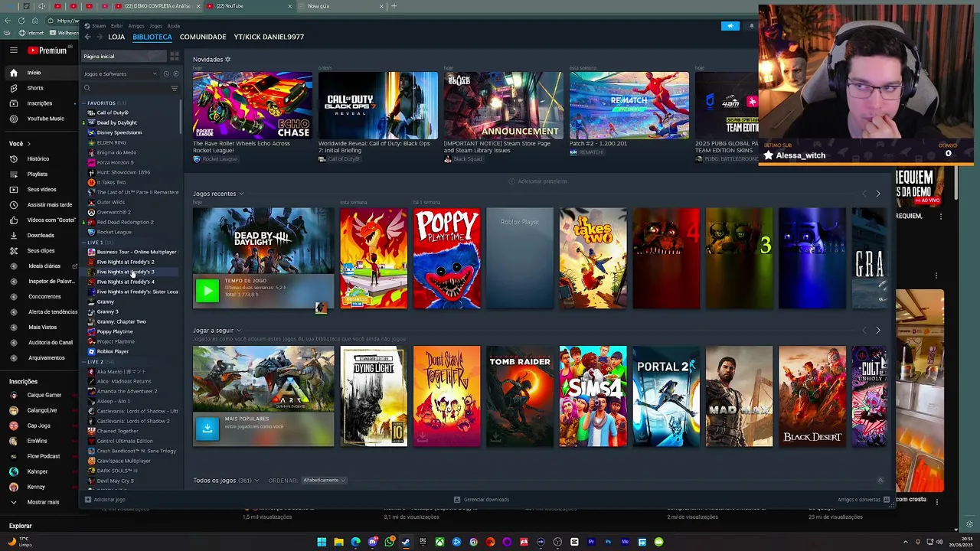Click Adicionar prateleira link

tap(538, 181)
